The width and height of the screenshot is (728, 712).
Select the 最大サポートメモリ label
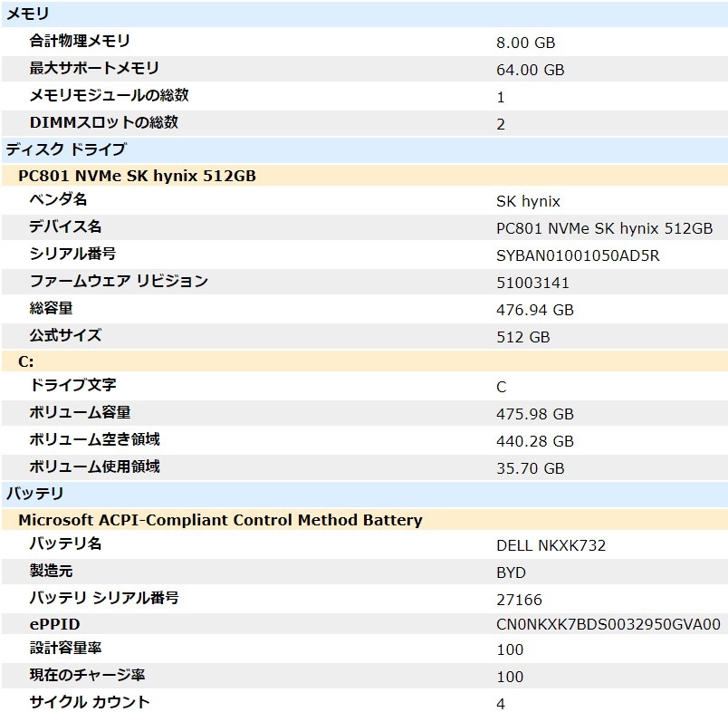click(94, 68)
